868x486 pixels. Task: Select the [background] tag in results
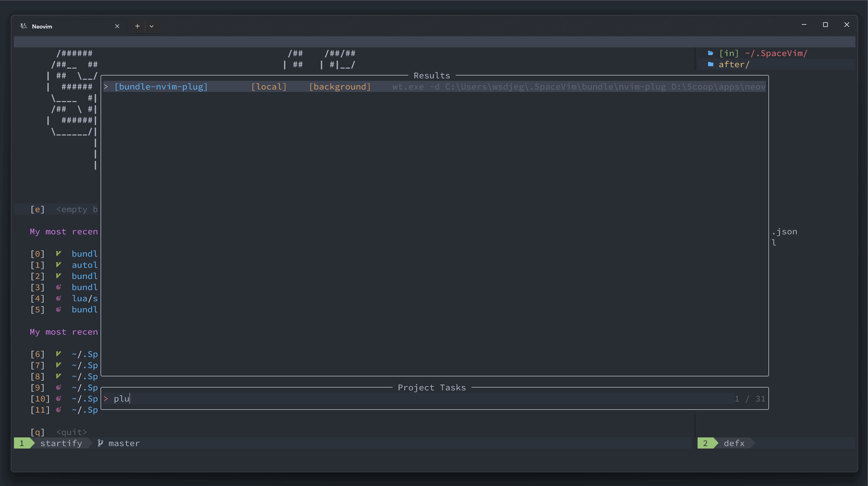[339, 86]
